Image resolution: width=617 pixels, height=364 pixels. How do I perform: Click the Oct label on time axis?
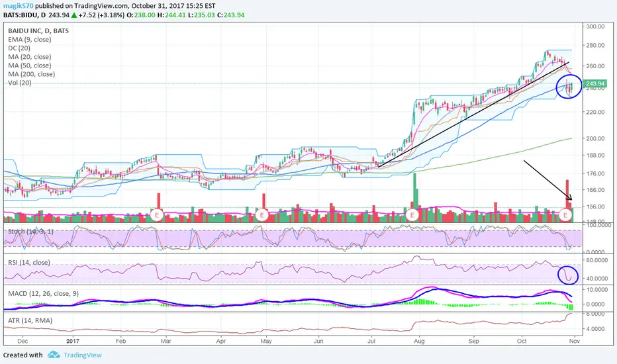522,341
